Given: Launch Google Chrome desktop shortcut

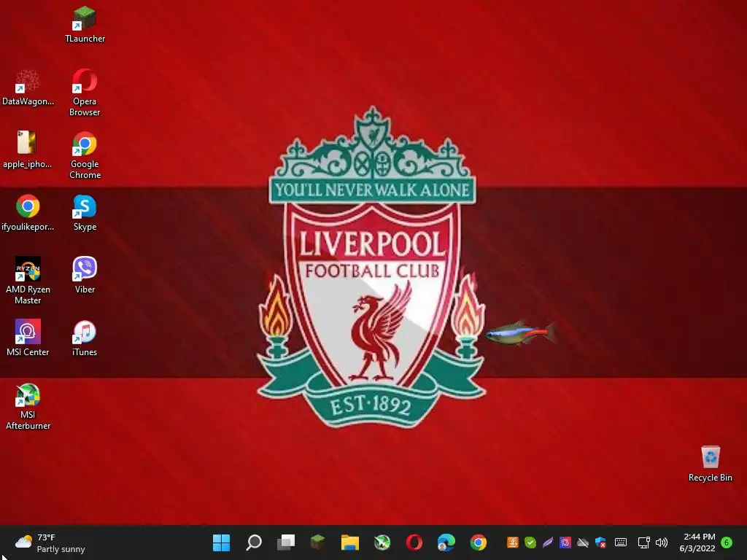Looking at the screenshot, I should tap(85, 156).
